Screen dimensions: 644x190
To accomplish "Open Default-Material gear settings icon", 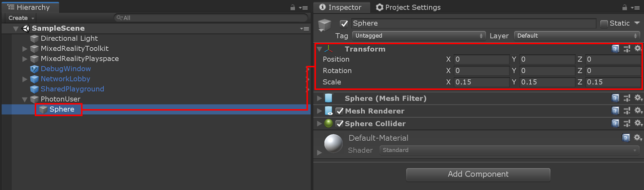I will pos(637,137).
